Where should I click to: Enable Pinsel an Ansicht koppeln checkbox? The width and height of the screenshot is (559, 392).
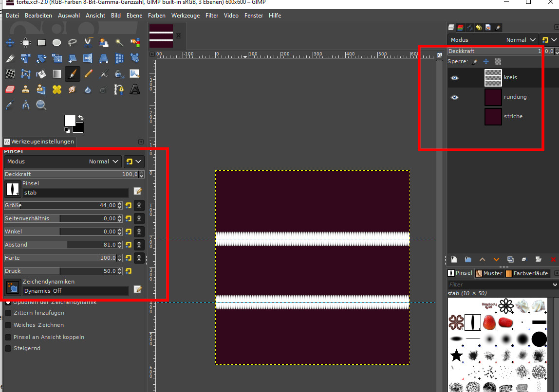[8, 337]
